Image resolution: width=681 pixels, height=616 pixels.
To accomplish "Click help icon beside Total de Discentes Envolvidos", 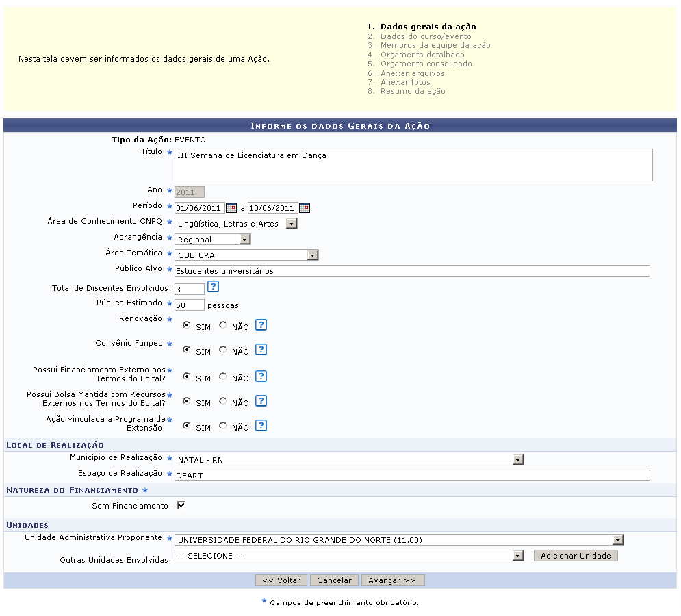I will 213,287.
